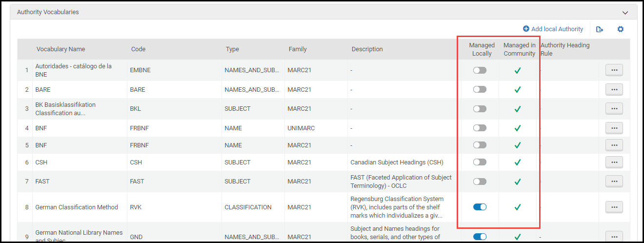The width and height of the screenshot is (644, 243).
Task: Sort by Vocabulary Name column header
Action: [x=60, y=49]
